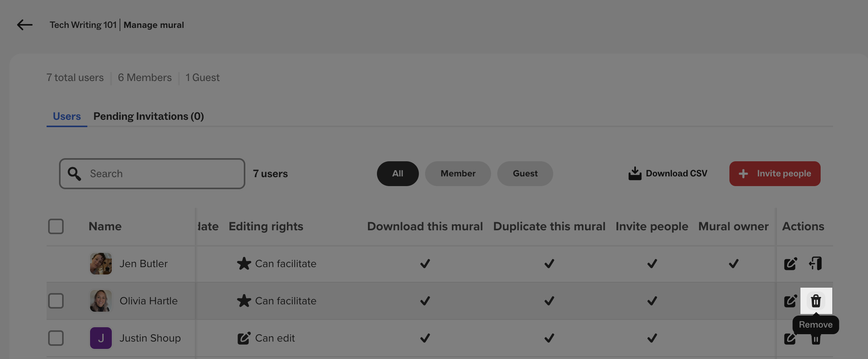Image resolution: width=868 pixels, height=359 pixels.
Task: Click the leave-mural icon in Jen Butler's Actions
Action: (816, 264)
